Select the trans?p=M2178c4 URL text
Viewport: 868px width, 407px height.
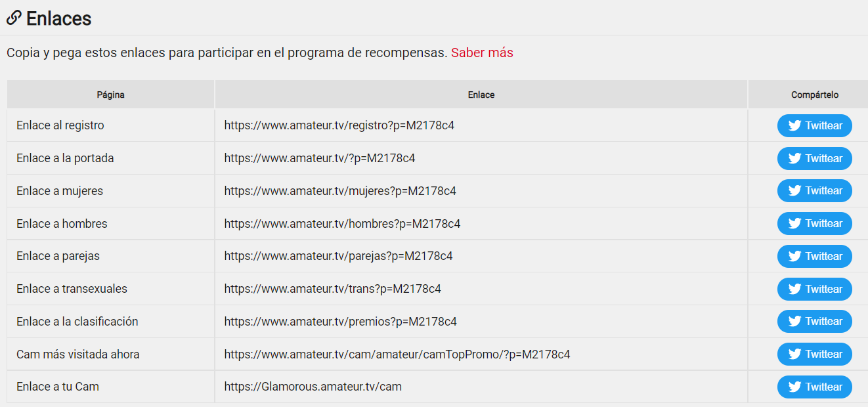tap(332, 289)
